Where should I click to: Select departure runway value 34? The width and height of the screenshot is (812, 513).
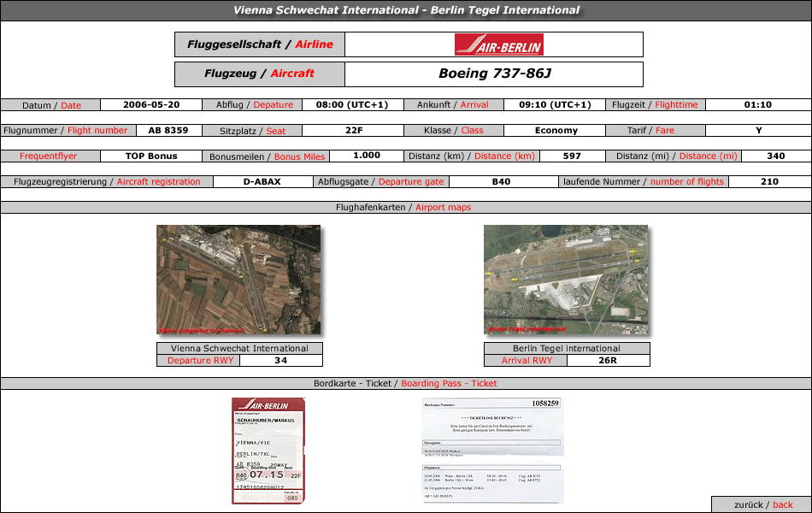[x=280, y=360]
